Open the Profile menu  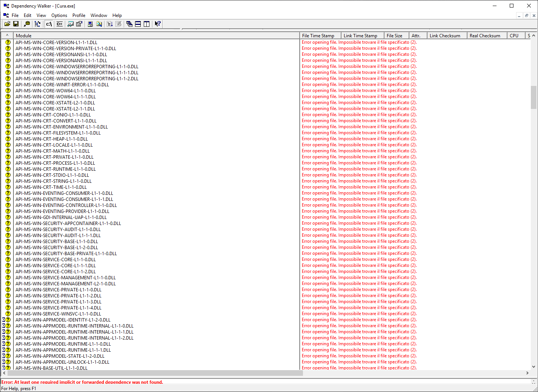(x=78, y=15)
